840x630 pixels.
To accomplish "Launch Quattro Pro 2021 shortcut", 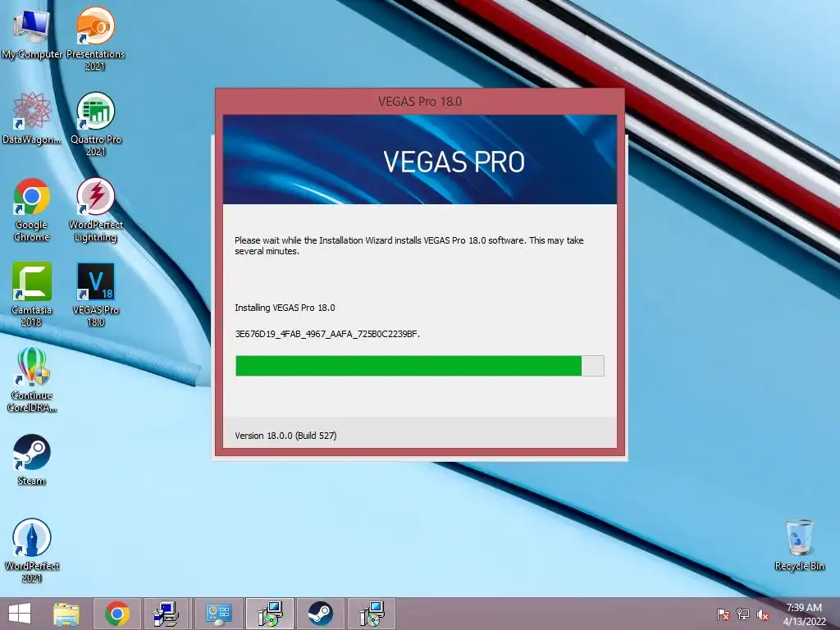I will coord(95,123).
